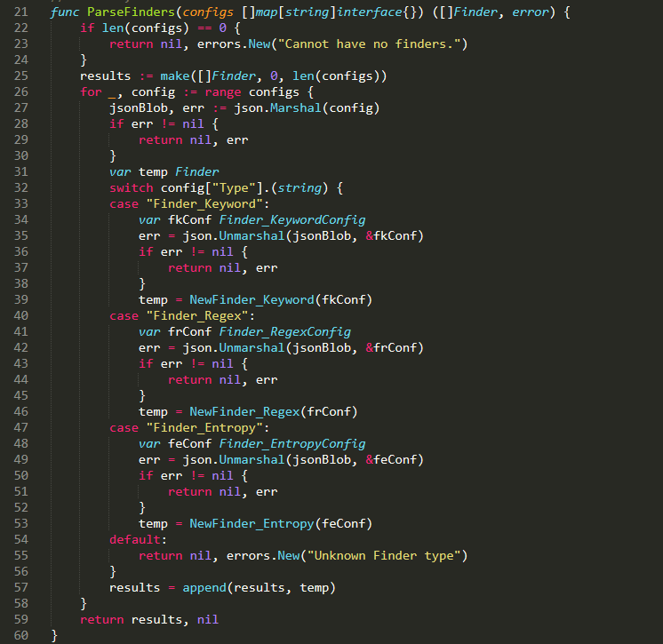Click the "Unknown Finder type" string
The height and width of the screenshot is (644, 663).
(384, 556)
